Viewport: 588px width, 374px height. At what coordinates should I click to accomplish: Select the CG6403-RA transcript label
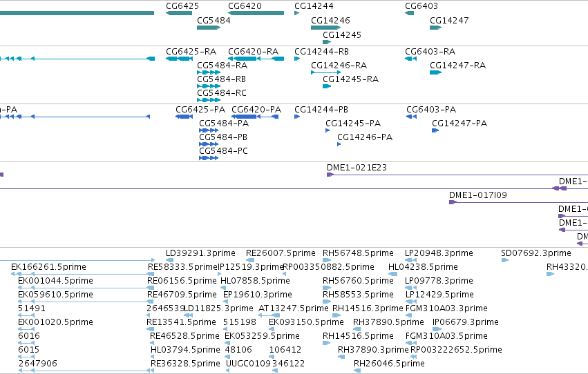430,52
